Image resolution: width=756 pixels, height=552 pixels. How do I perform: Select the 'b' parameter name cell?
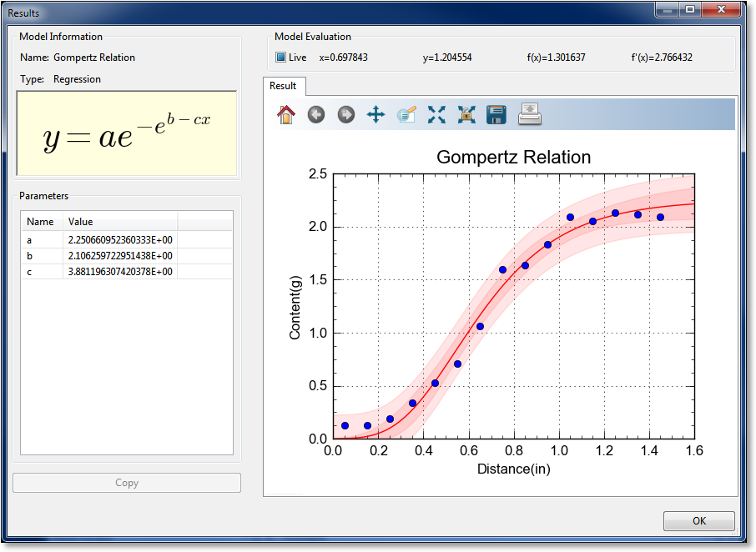click(x=43, y=256)
